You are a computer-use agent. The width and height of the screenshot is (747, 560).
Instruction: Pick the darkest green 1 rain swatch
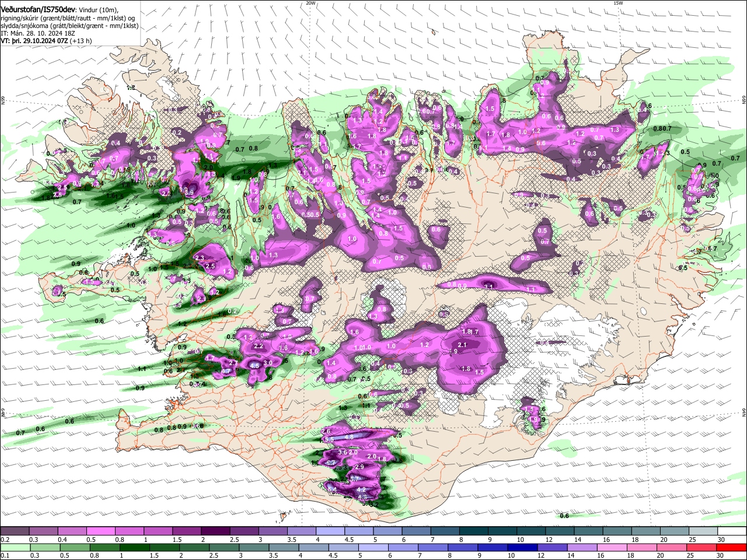135,548
